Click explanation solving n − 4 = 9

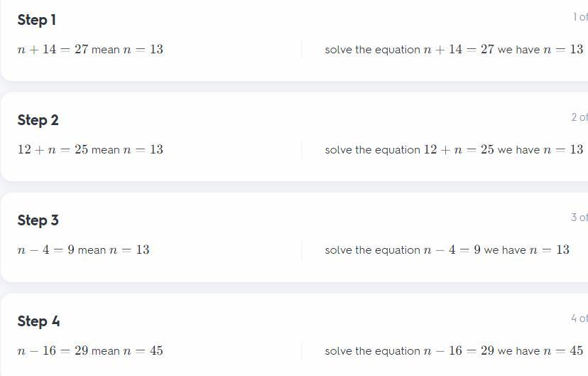447,249
